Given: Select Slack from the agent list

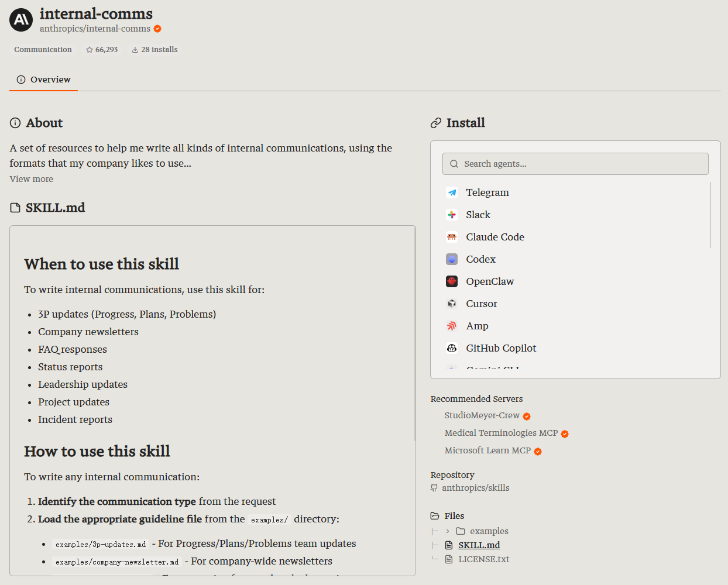Looking at the screenshot, I should coord(575,215).
